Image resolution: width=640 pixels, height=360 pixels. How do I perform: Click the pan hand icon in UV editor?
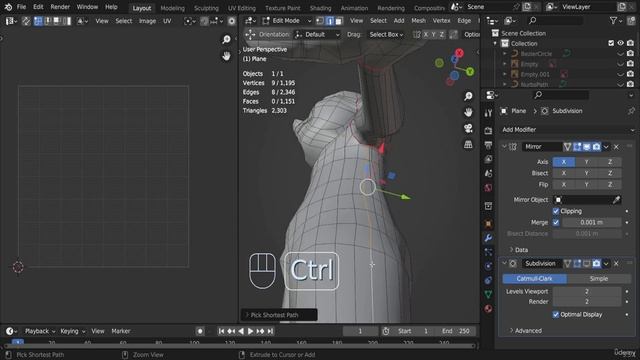pyautogui.click(x=226, y=56)
